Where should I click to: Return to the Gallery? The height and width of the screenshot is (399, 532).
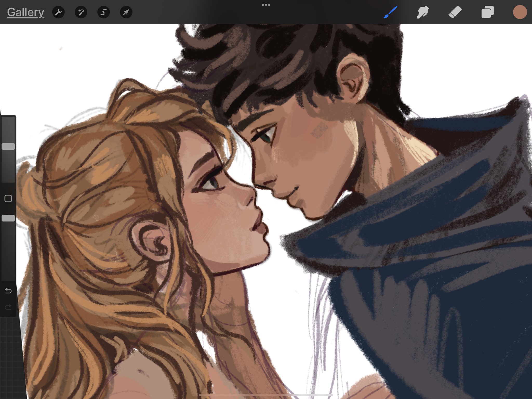pyautogui.click(x=25, y=12)
